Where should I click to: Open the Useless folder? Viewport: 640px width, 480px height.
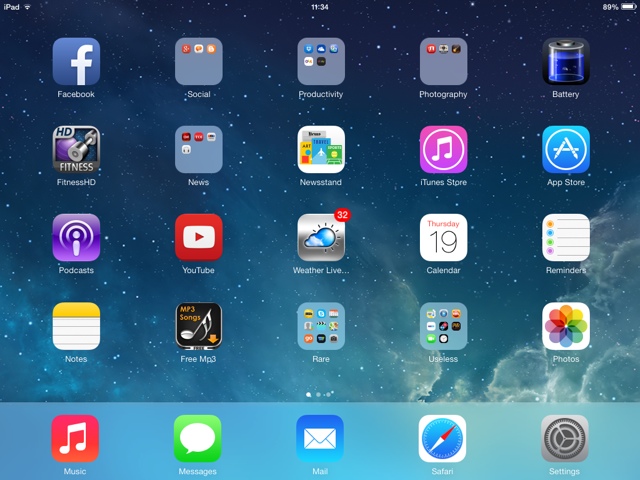click(444, 326)
